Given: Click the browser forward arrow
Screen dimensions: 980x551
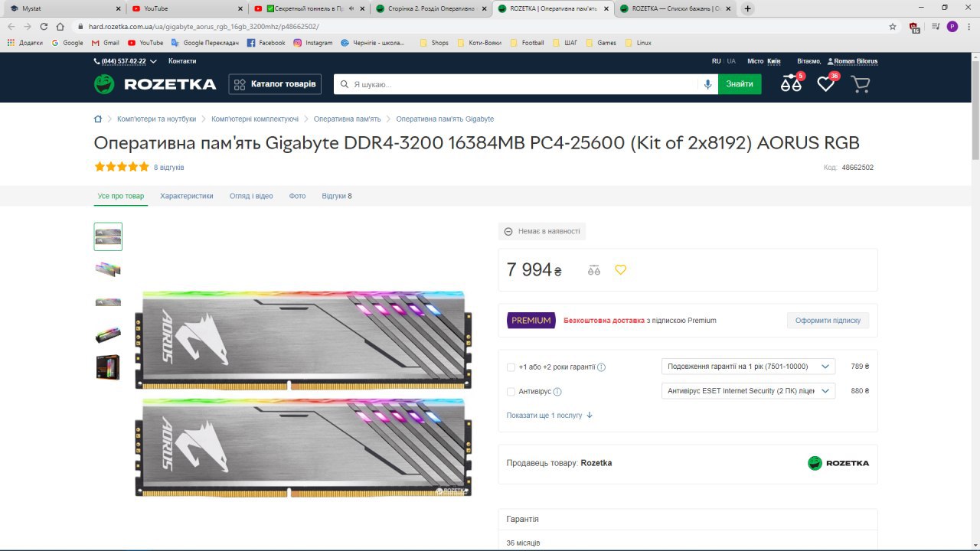Looking at the screenshot, I should pyautogui.click(x=28, y=26).
